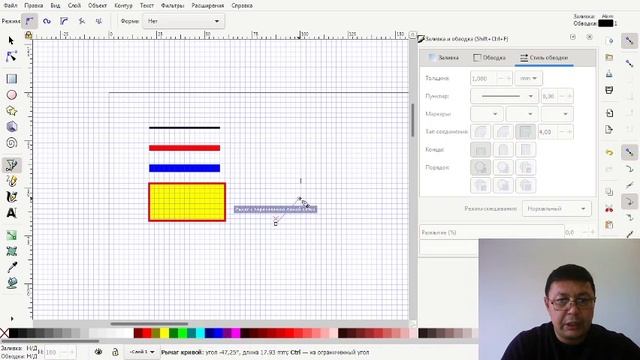Open the Файл menu
Screen dimensions: 640x360
click(x=10, y=6)
